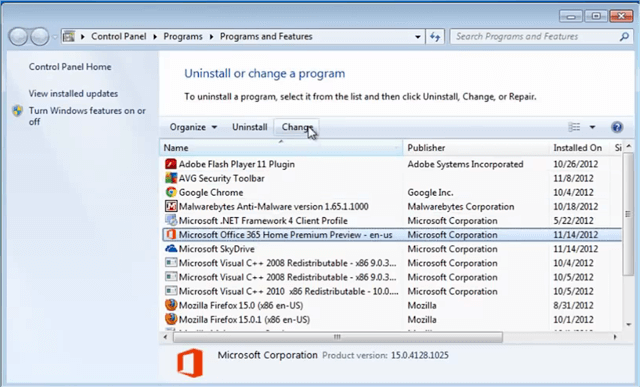The image size is (640, 387).
Task: Click the Uninstall toolbar button
Action: pos(249,127)
